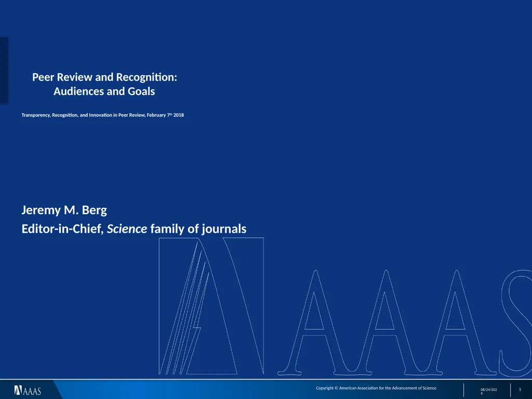
Task: Click the line "Editor-in-Chief, Science family of journals"
Action: click(x=134, y=229)
